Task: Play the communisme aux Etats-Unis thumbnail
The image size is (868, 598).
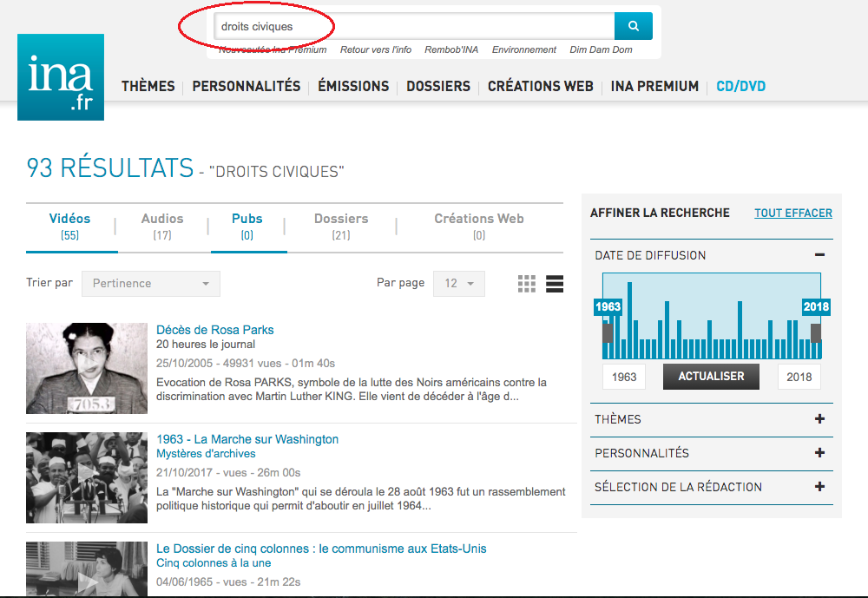Action: pos(87,569)
